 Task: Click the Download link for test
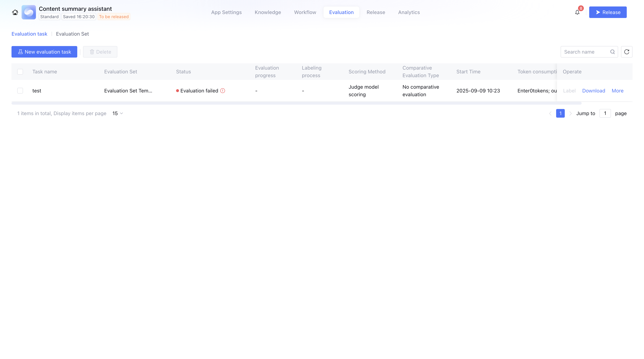593,91
